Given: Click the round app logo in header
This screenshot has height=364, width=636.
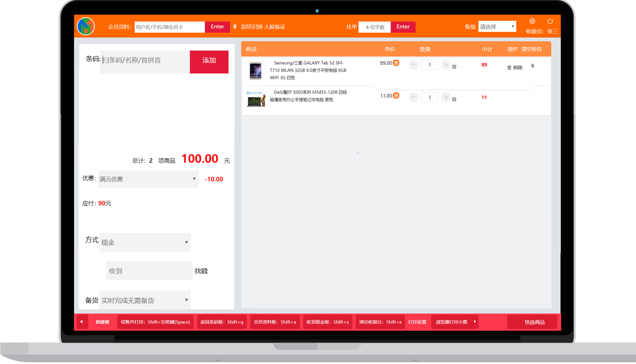Looking at the screenshot, I should [86, 26].
